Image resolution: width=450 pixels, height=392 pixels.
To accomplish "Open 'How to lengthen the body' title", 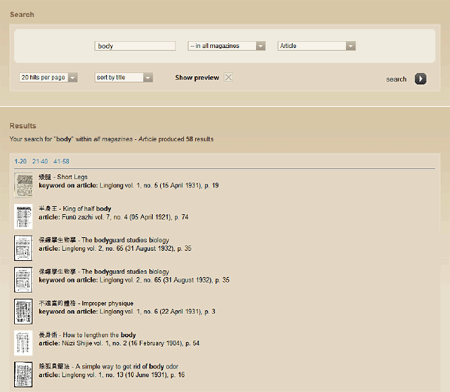I will (87, 335).
